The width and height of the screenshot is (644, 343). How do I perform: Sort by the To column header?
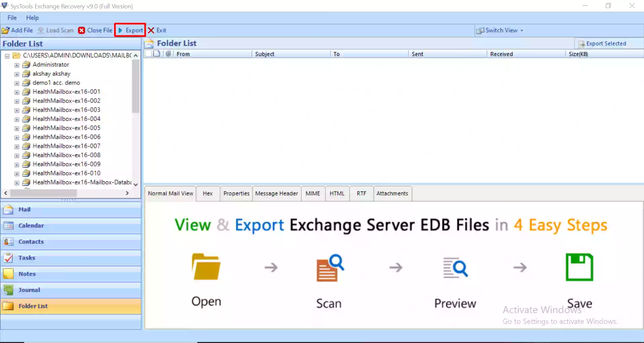[369, 54]
